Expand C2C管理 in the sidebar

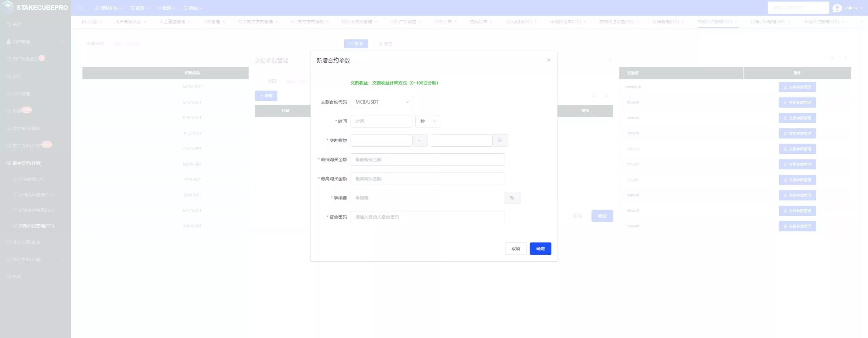pyautogui.click(x=35, y=94)
